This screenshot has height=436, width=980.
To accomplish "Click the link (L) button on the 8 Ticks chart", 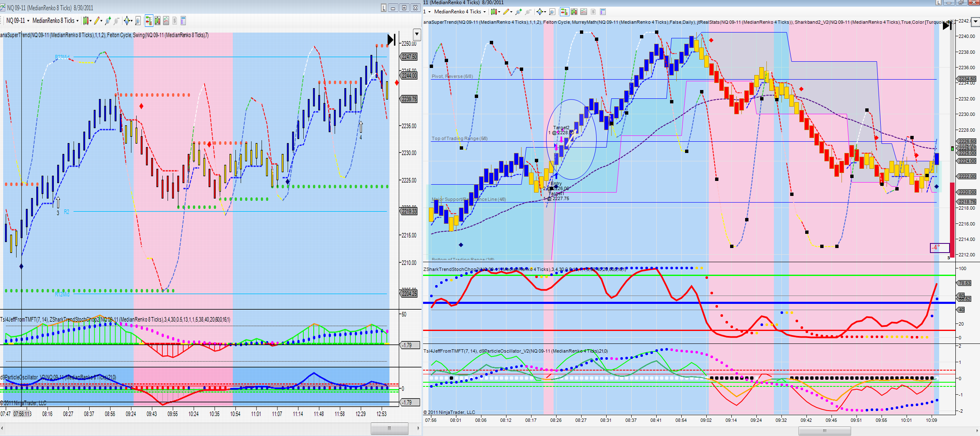I will click(x=383, y=8).
